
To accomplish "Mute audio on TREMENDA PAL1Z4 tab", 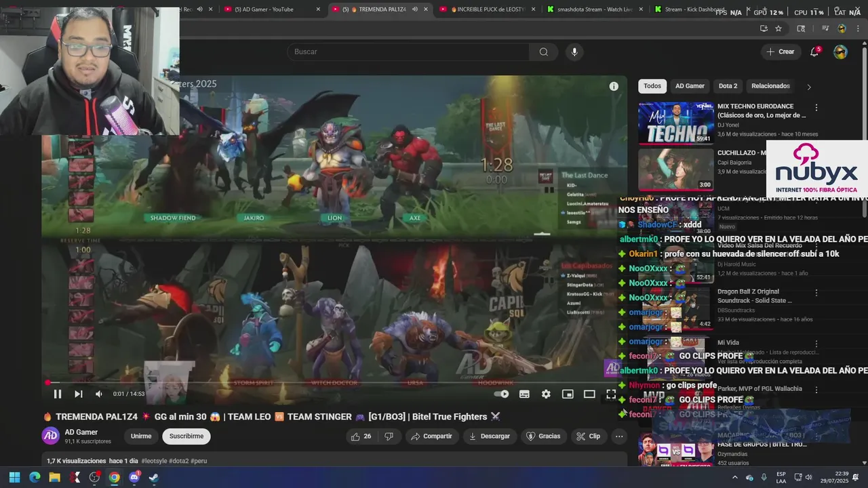I will pyautogui.click(x=414, y=9).
